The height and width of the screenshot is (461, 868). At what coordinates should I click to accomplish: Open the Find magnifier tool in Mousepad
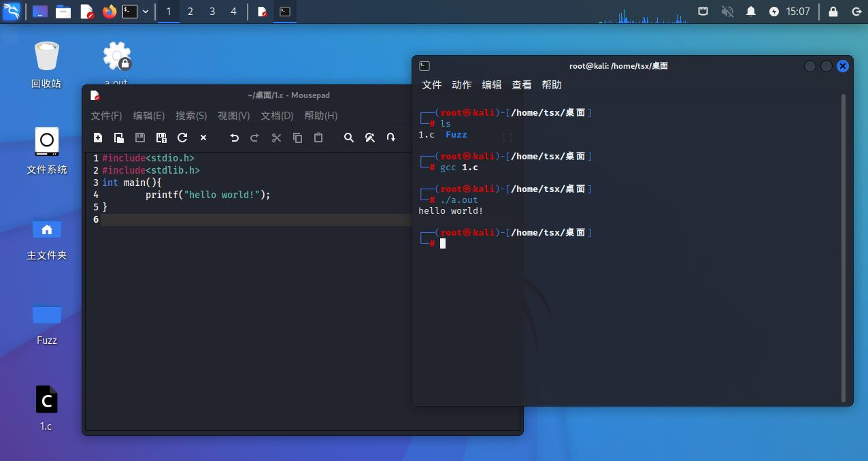tap(349, 138)
